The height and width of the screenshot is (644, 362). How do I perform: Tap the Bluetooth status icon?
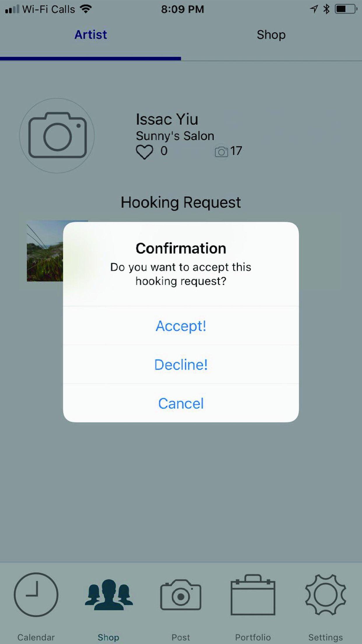click(x=326, y=9)
